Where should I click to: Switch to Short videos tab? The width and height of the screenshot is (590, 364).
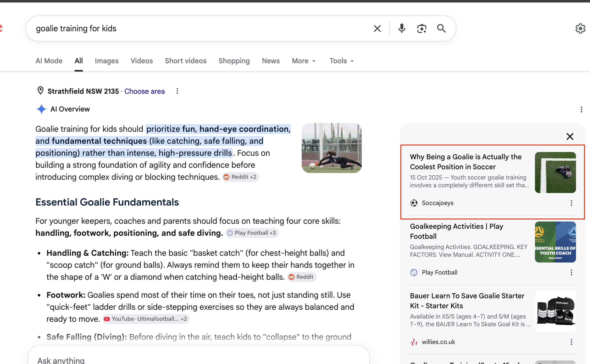pyautogui.click(x=186, y=61)
